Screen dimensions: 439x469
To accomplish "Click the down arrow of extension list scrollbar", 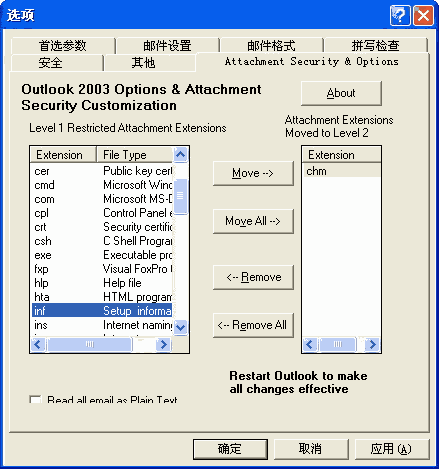I will [x=180, y=327].
